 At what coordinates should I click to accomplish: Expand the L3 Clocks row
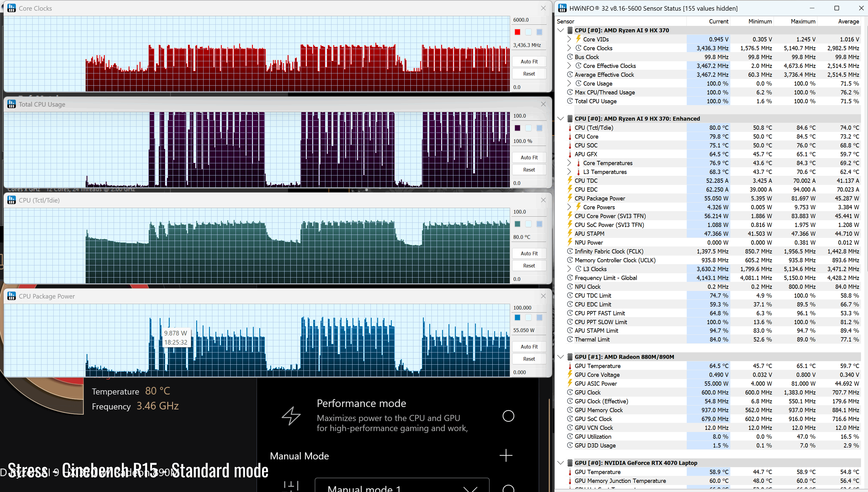[569, 269]
